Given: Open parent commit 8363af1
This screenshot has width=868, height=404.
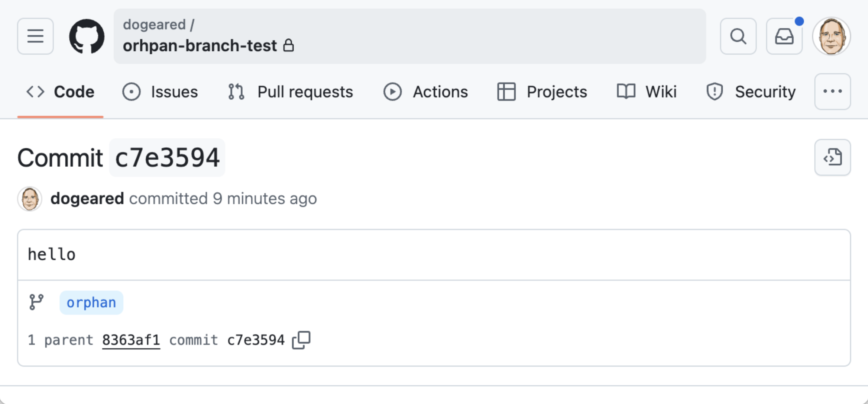Looking at the screenshot, I should pyautogui.click(x=131, y=340).
